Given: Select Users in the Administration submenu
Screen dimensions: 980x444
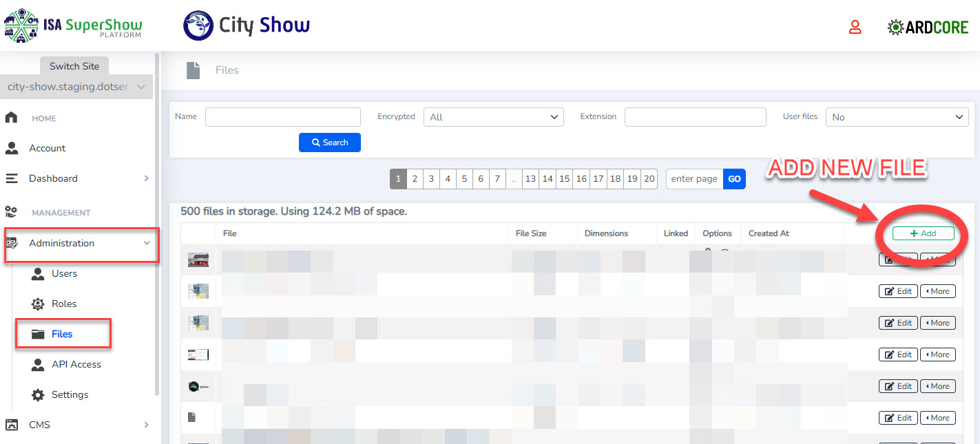Looking at the screenshot, I should (x=64, y=273).
